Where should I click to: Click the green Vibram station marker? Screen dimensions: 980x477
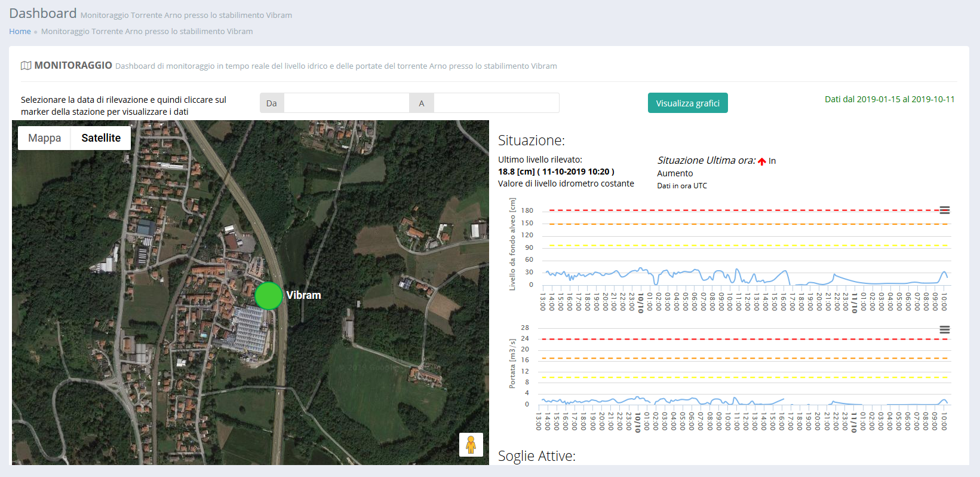tap(268, 296)
